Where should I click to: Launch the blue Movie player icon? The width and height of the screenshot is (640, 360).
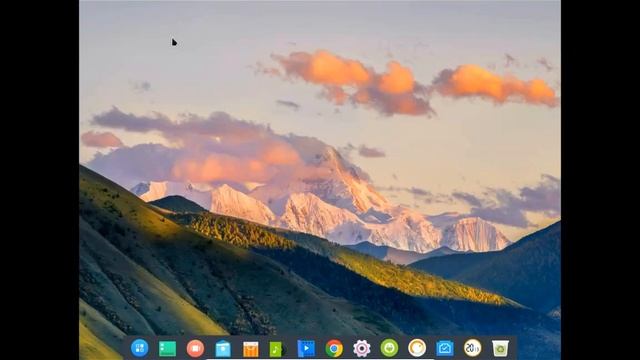pos(306,349)
